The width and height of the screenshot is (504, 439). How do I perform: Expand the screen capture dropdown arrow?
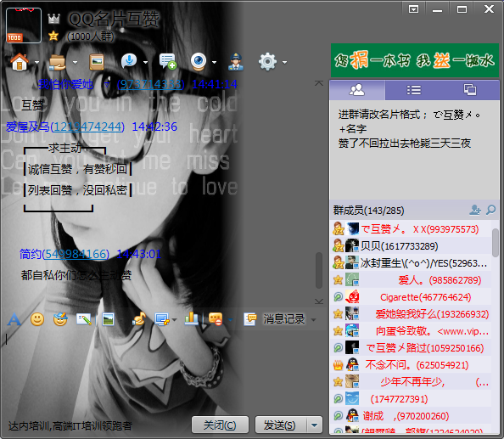(175, 319)
